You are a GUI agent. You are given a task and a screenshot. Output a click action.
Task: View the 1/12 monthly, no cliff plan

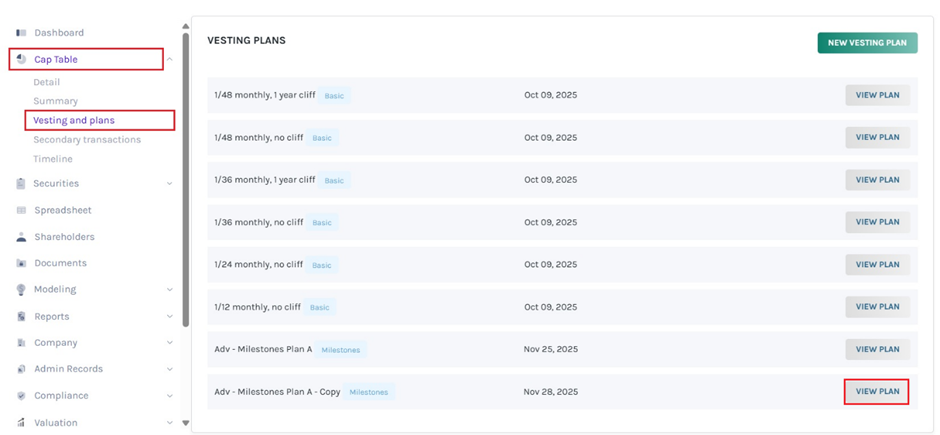pos(877,307)
